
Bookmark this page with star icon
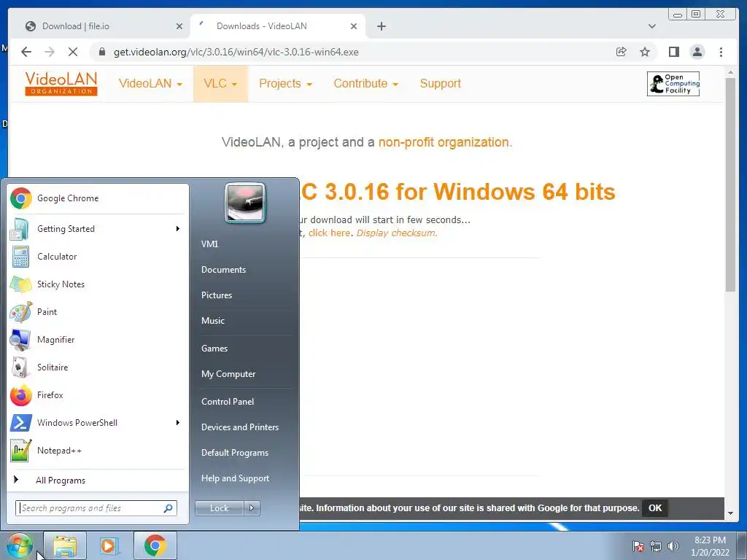(x=645, y=52)
